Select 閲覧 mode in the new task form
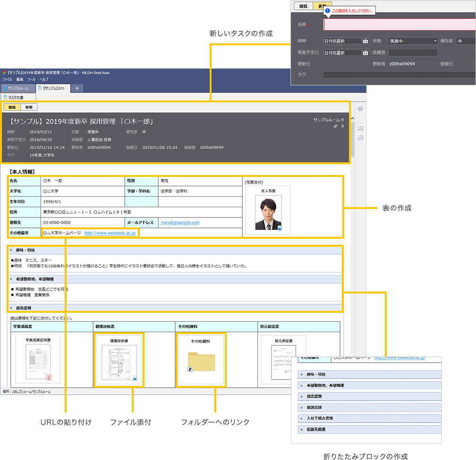 (304, 6)
